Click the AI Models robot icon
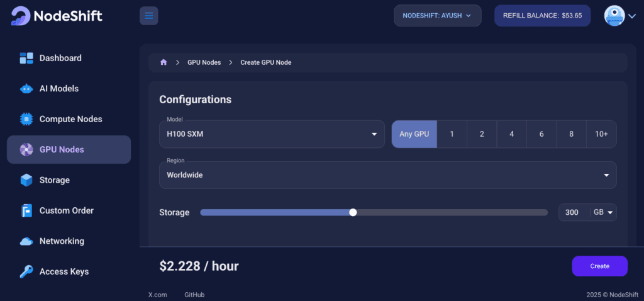 tap(26, 89)
